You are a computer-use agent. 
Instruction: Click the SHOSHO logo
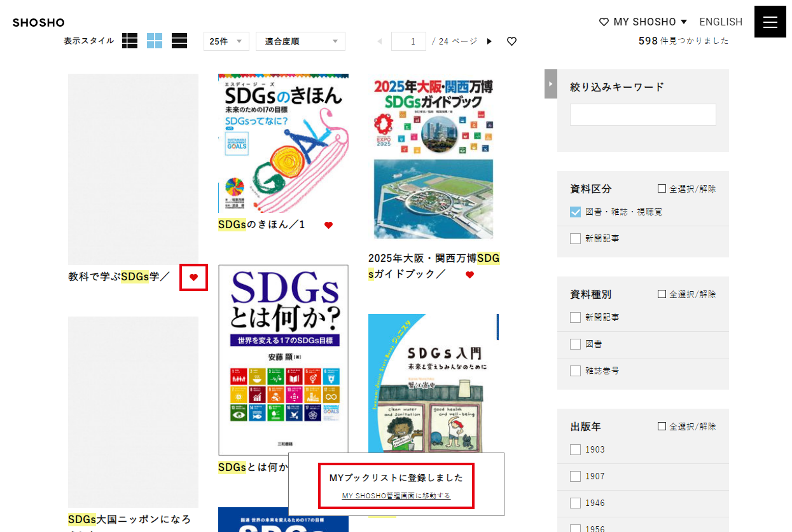tap(38, 23)
